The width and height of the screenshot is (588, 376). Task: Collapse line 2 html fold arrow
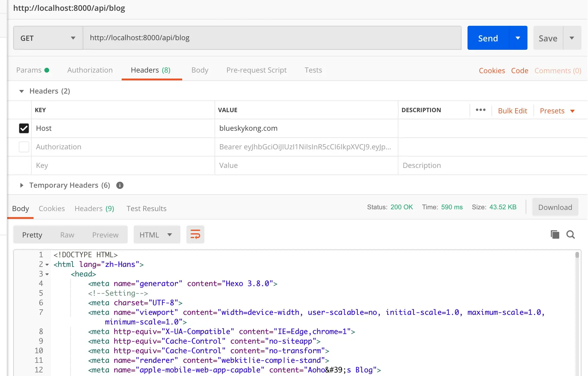[47, 265]
